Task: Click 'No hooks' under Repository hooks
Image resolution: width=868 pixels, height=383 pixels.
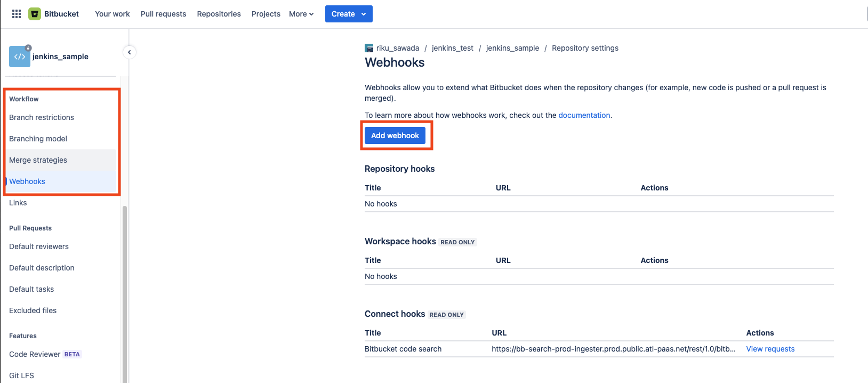Action: pyautogui.click(x=381, y=204)
